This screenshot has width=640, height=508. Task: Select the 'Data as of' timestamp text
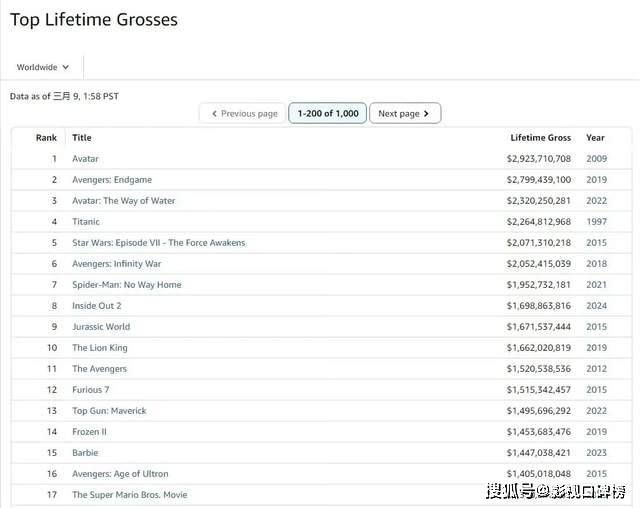64,96
